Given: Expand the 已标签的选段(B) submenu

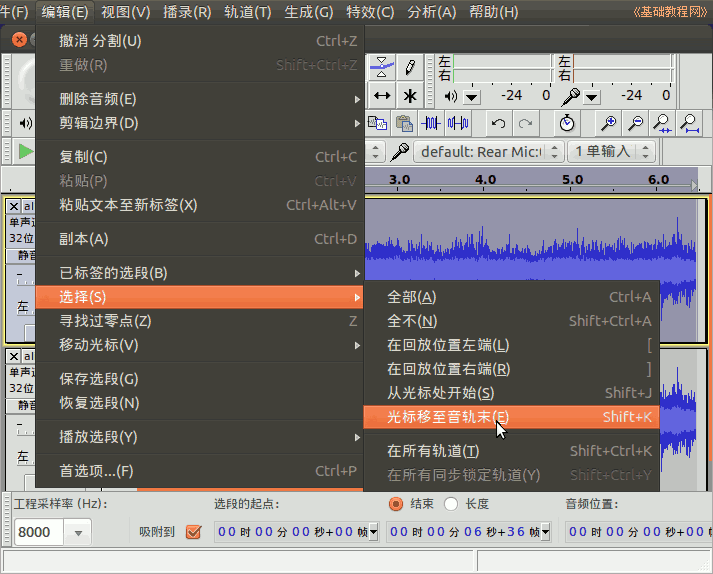Looking at the screenshot, I should (x=200, y=273).
